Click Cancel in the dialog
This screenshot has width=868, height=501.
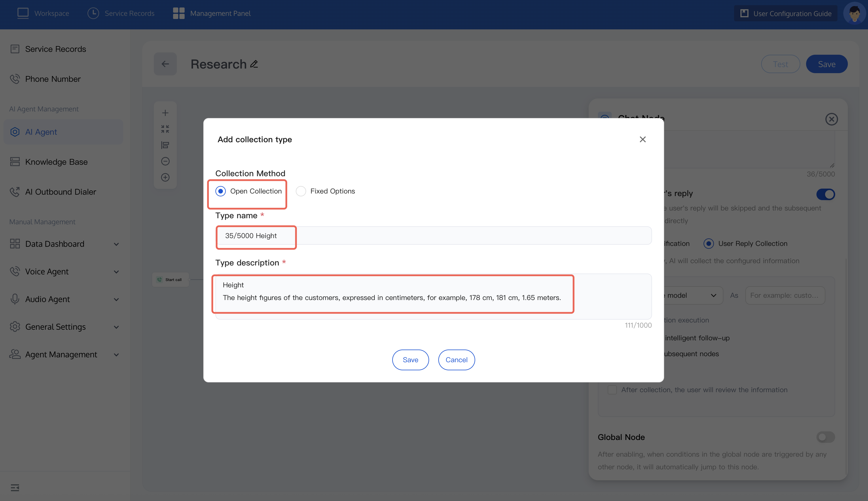[x=456, y=360]
